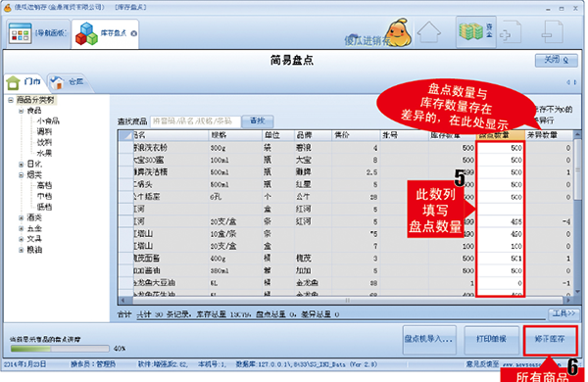Open the 工具>> tools expander button
588x382 pixels.
pyautogui.click(x=564, y=313)
